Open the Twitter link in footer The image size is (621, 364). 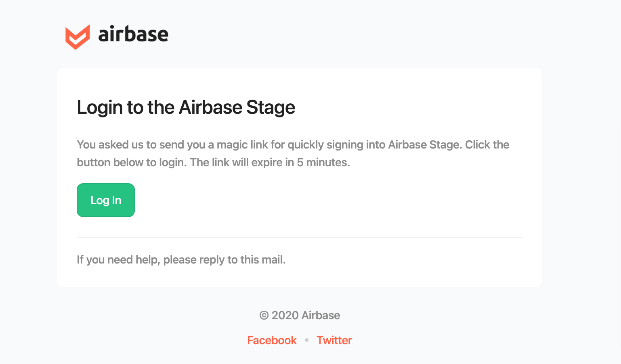point(334,340)
